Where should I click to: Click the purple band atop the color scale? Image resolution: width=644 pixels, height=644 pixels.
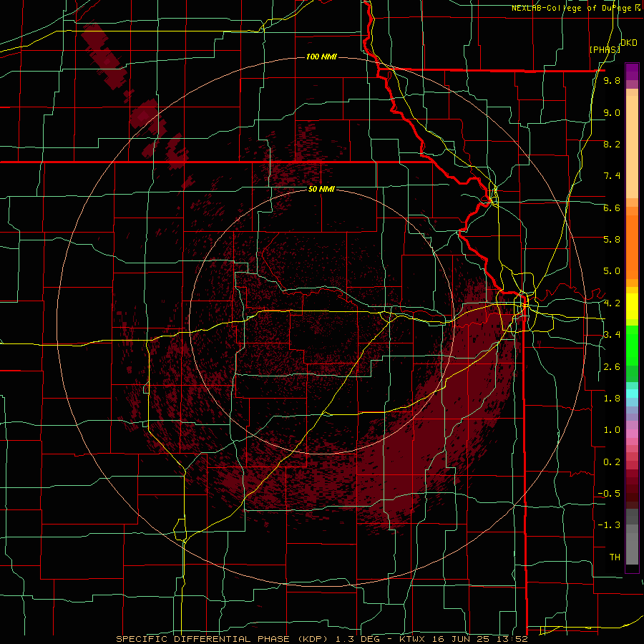coord(632,72)
